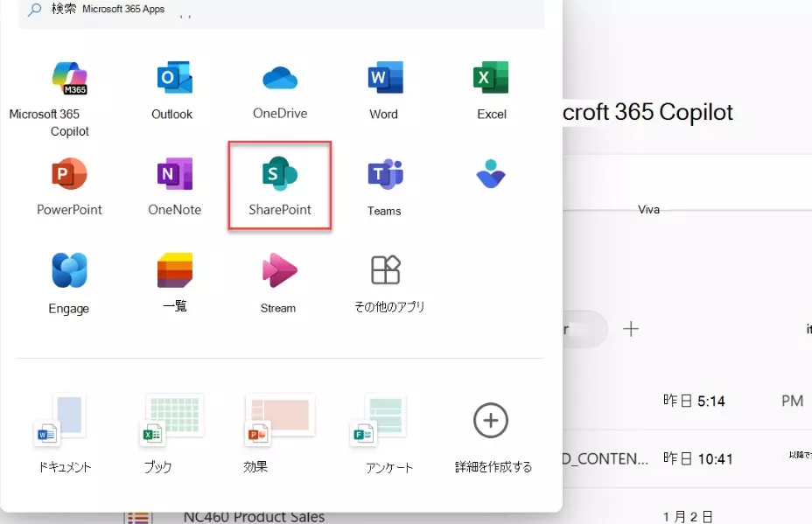Click the search magnifier icon

tap(34, 10)
